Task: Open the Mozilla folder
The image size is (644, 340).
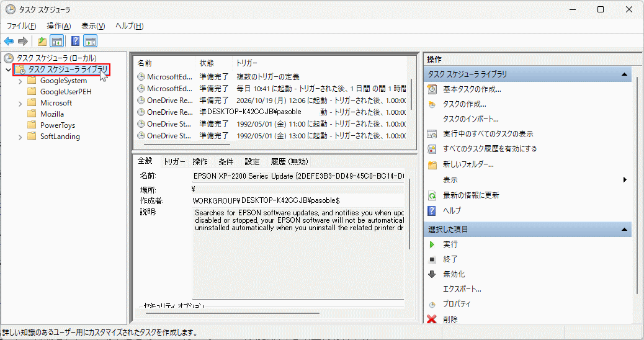Action: tap(51, 114)
